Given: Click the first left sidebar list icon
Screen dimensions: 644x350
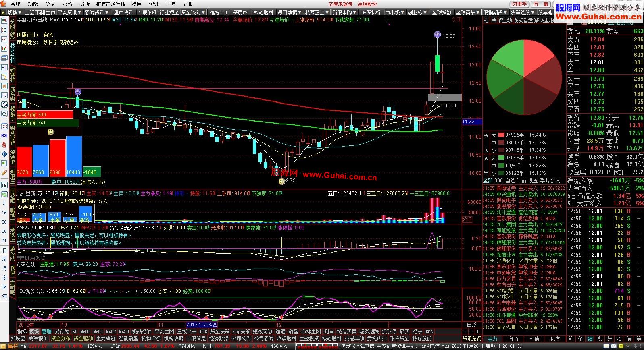Looking at the screenshot, I should [x=4, y=20].
